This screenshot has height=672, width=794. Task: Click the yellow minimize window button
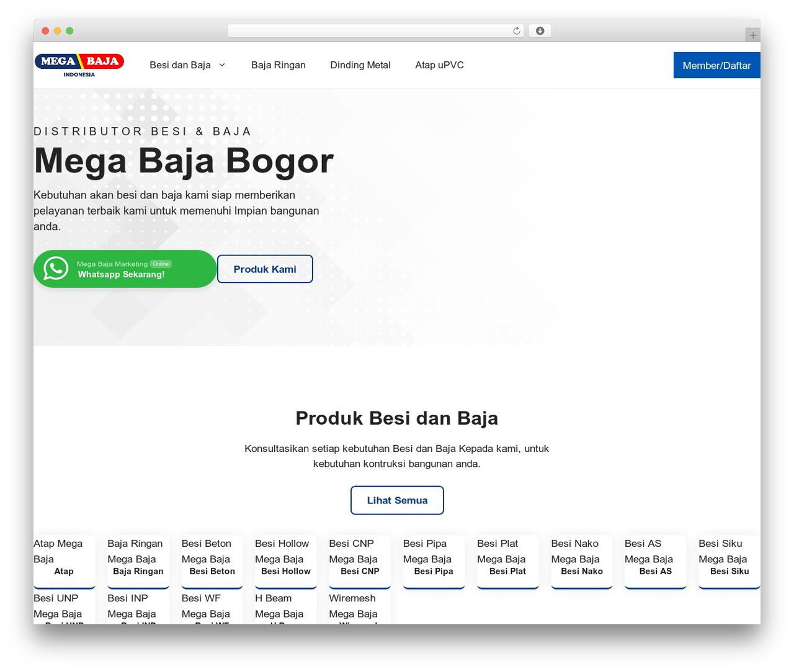tap(58, 31)
